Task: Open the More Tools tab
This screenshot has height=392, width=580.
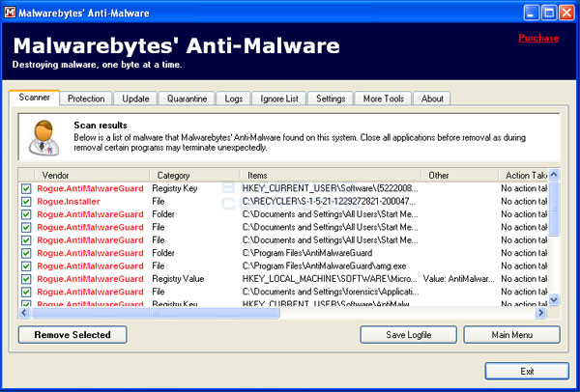Action: pos(383,98)
